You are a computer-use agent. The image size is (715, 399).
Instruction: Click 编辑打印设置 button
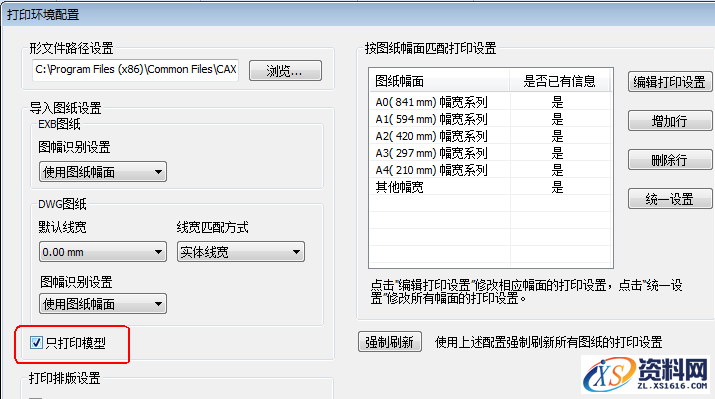tap(669, 82)
